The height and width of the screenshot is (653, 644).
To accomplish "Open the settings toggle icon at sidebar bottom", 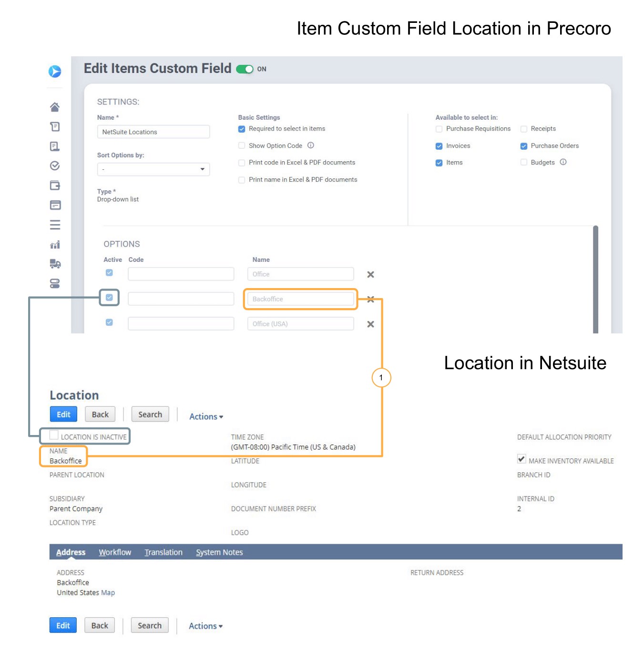I will (x=55, y=284).
